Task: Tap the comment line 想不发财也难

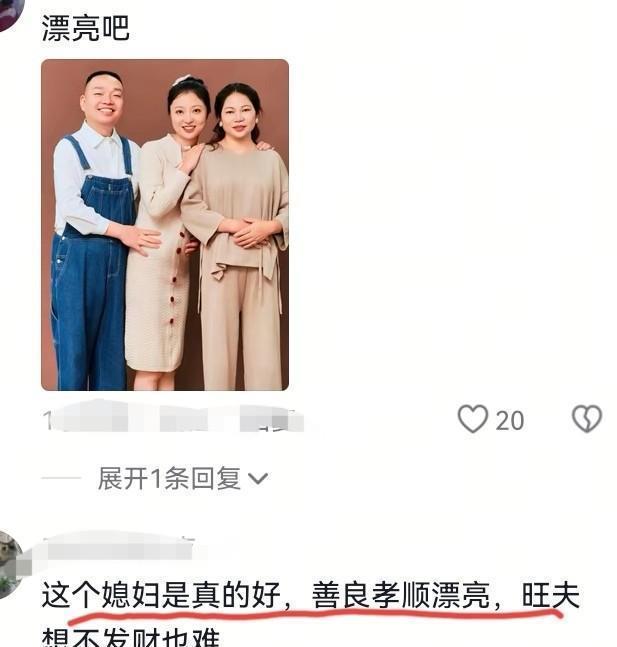Action: point(130,638)
